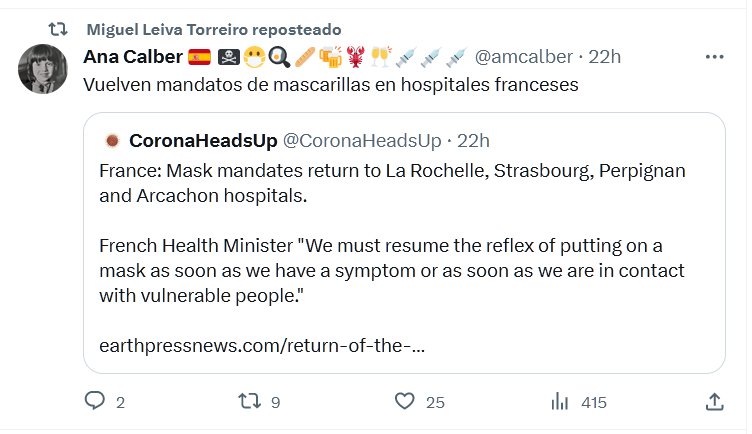Image resolution: width=752 pixels, height=434 pixels.
Task: Open view analytics bar chart icon
Action: click(x=560, y=402)
